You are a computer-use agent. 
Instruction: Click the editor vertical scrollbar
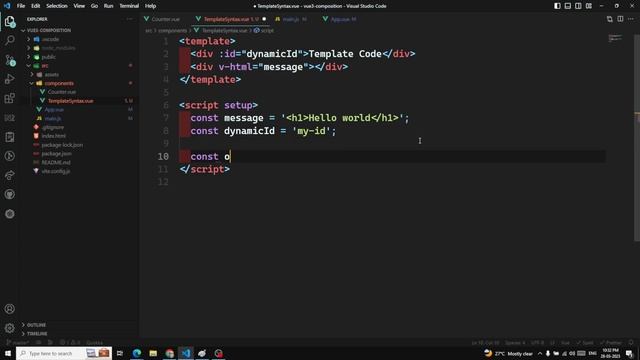click(x=637, y=139)
